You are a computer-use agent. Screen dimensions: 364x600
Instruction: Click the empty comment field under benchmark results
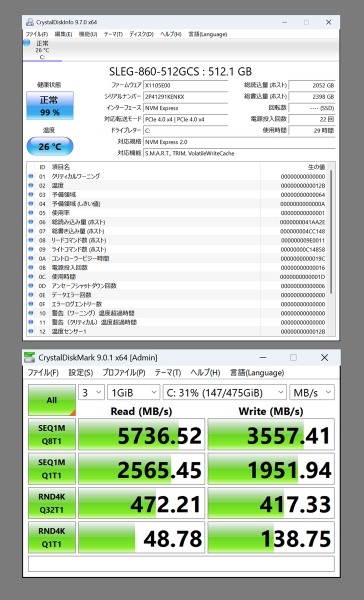point(181,563)
